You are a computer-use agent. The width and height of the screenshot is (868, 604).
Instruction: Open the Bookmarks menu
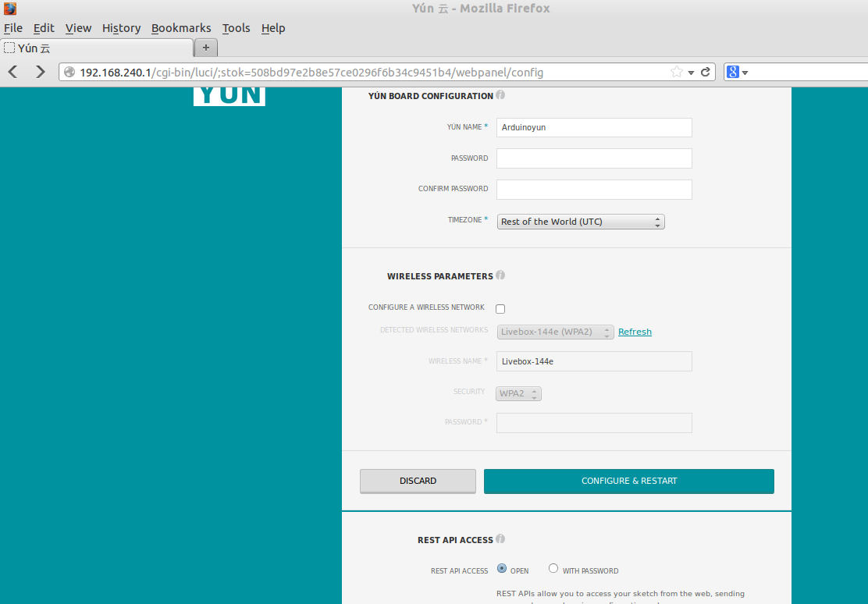pyautogui.click(x=181, y=28)
